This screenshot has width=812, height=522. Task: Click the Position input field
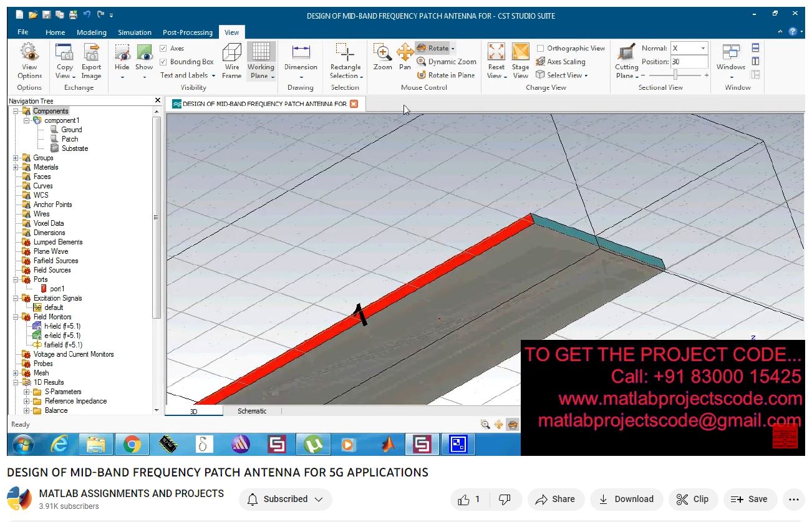coord(689,62)
